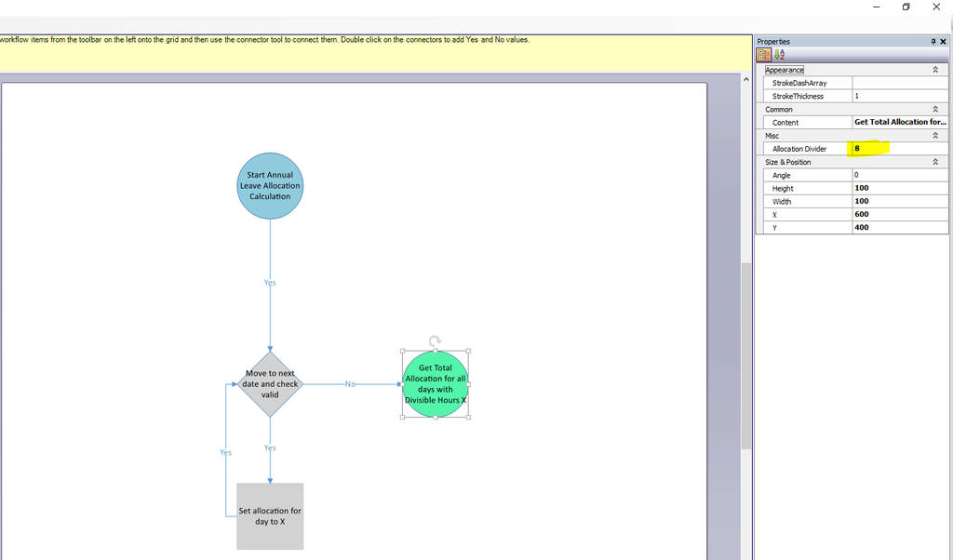Select the Set allocation for day box
The width and height of the screenshot is (953, 560).
coord(270,516)
